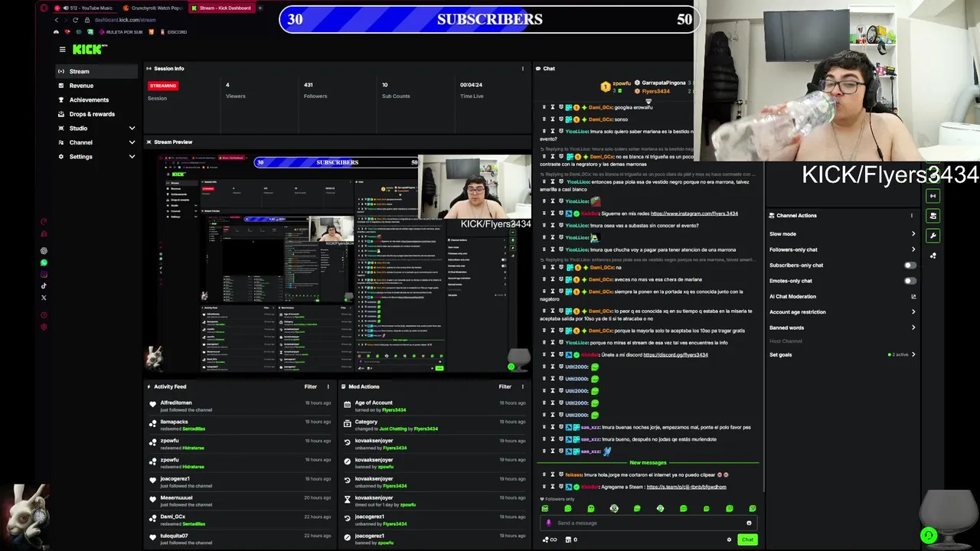This screenshot has height=551, width=980.
Task: Click the channel points infinity icon
Action: coord(550,540)
